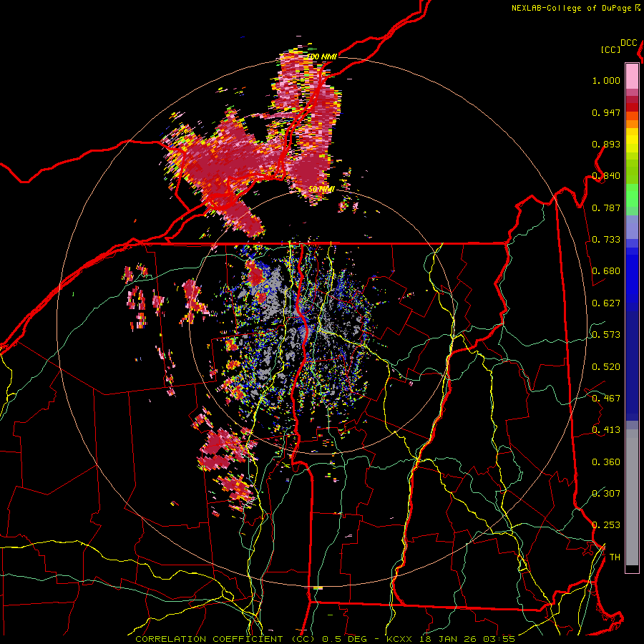
Task: Select the 0.413 legend value
Action: tap(606, 430)
